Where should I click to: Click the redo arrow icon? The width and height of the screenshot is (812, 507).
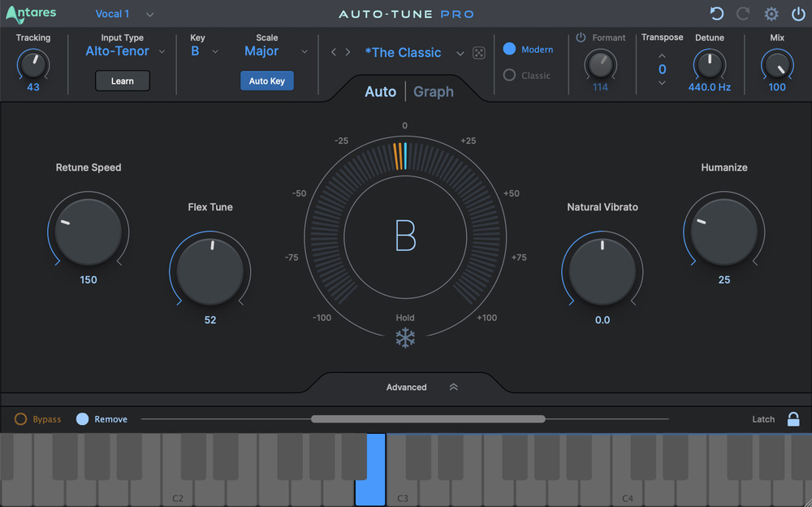743,14
